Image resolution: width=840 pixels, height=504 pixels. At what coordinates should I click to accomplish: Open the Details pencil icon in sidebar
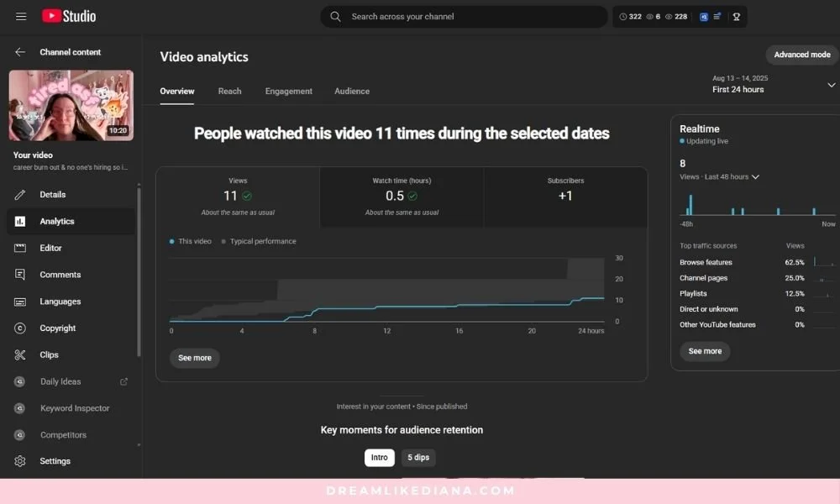[x=18, y=194]
